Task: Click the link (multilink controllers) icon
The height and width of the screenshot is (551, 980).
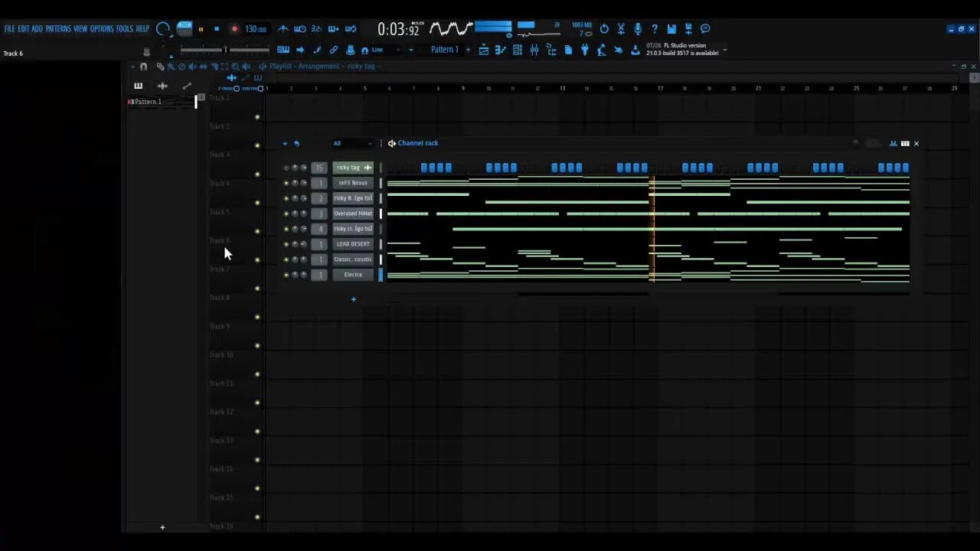Action: 334,50
